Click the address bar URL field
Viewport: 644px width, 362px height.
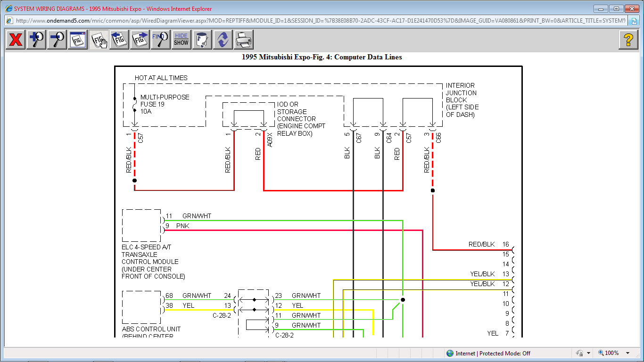(321, 21)
